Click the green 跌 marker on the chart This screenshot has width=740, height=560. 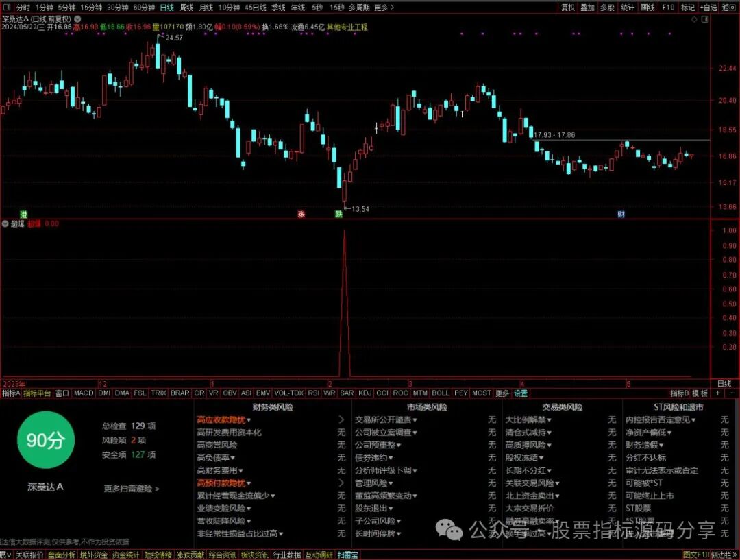(338, 215)
